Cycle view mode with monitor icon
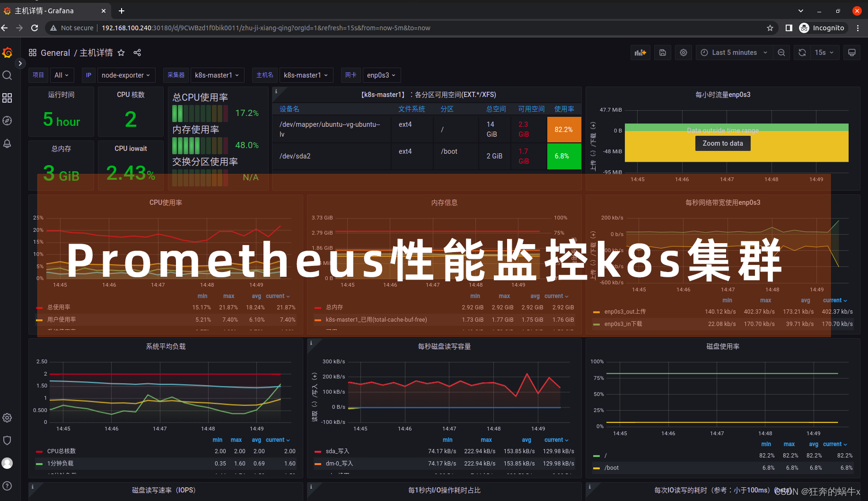This screenshot has height=501, width=868. 852,53
